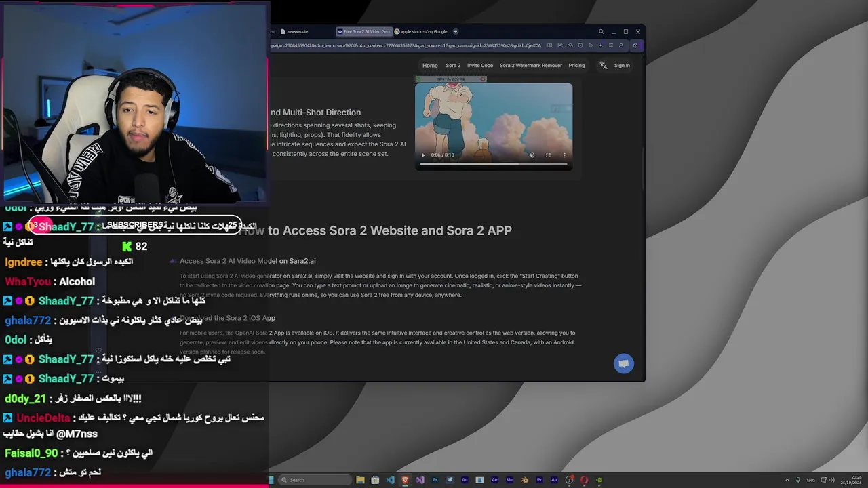Open the Home nav link
This screenshot has width=868, height=488.
430,66
